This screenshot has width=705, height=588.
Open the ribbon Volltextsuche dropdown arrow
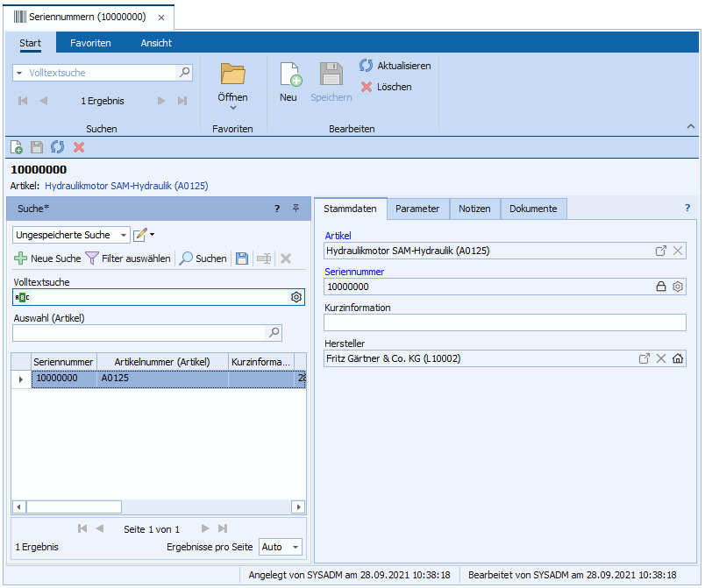click(x=19, y=73)
